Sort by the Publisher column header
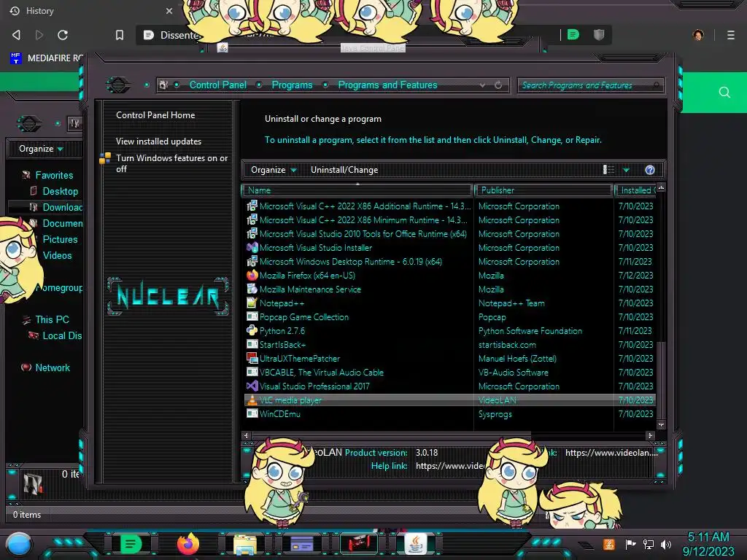Viewport: 747px width, 560px height. click(543, 190)
